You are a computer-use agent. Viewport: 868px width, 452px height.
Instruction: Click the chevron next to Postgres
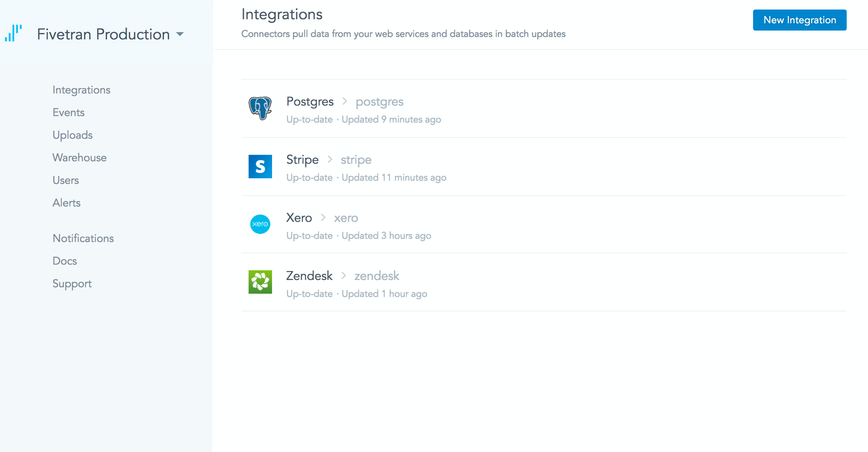(345, 101)
